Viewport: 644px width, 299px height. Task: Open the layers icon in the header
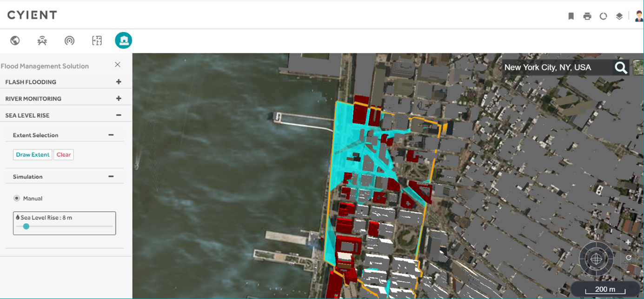pyautogui.click(x=619, y=16)
